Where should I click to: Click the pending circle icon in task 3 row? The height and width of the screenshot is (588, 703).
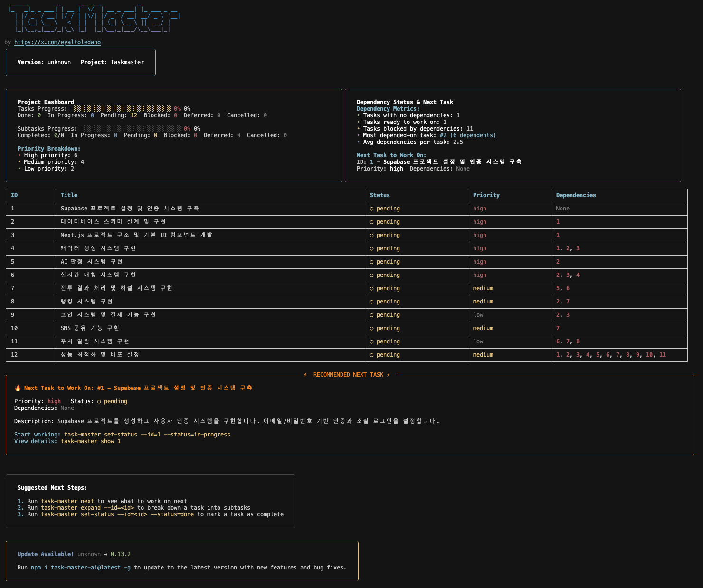[372, 235]
